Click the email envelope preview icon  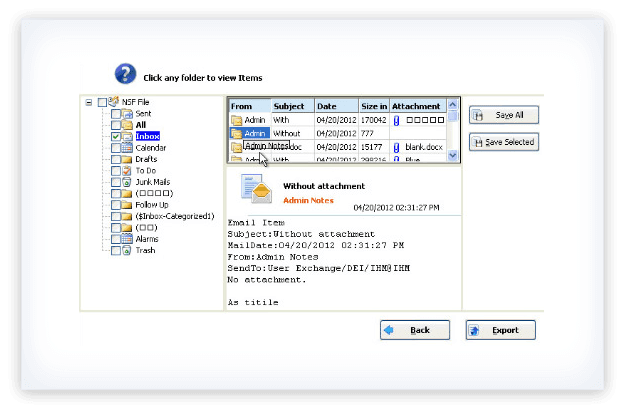(x=255, y=189)
